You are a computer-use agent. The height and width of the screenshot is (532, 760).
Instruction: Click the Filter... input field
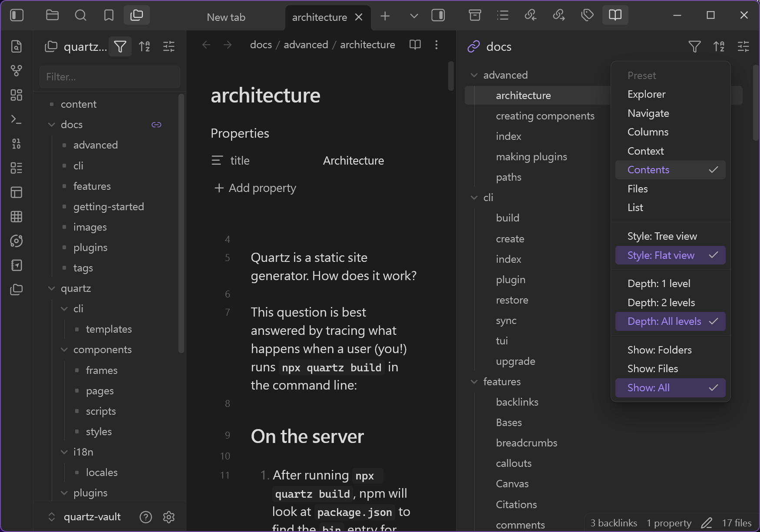[109, 77]
